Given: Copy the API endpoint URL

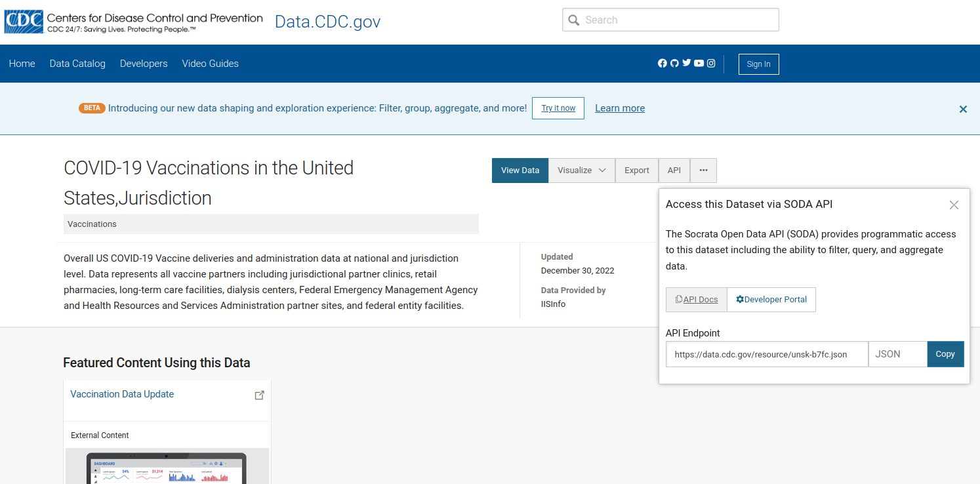Looking at the screenshot, I should click(x=945, y=354).
